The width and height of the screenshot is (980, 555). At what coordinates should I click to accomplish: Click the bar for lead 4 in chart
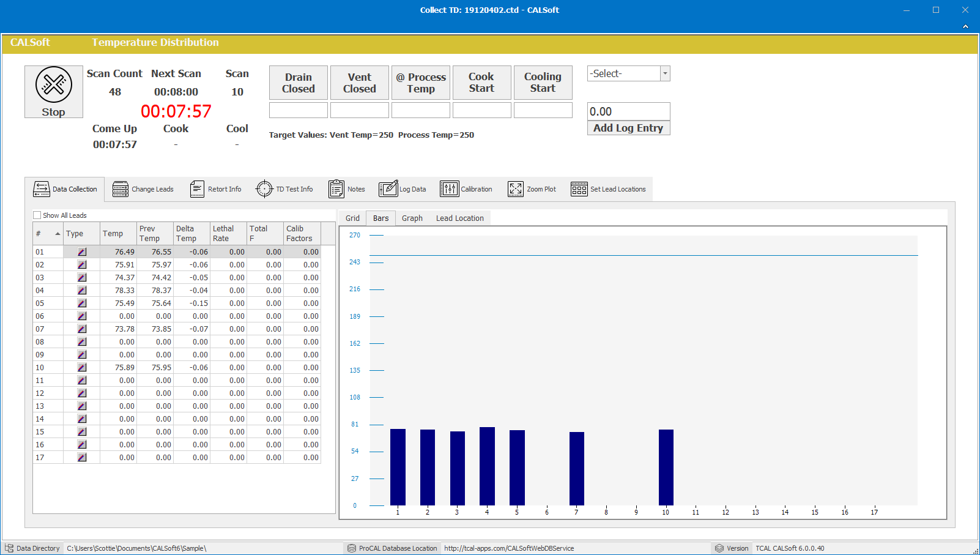click(x=488, y=466)
